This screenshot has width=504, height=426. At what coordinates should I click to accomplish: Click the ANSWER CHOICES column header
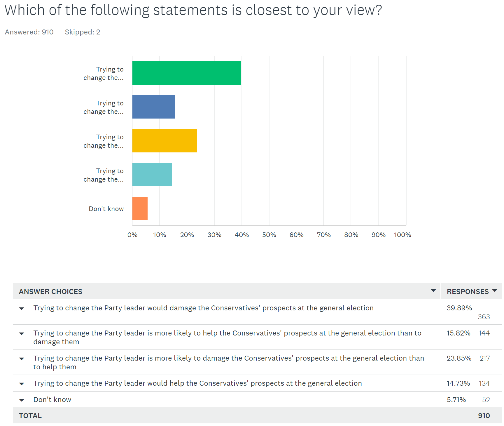point(50,292)
